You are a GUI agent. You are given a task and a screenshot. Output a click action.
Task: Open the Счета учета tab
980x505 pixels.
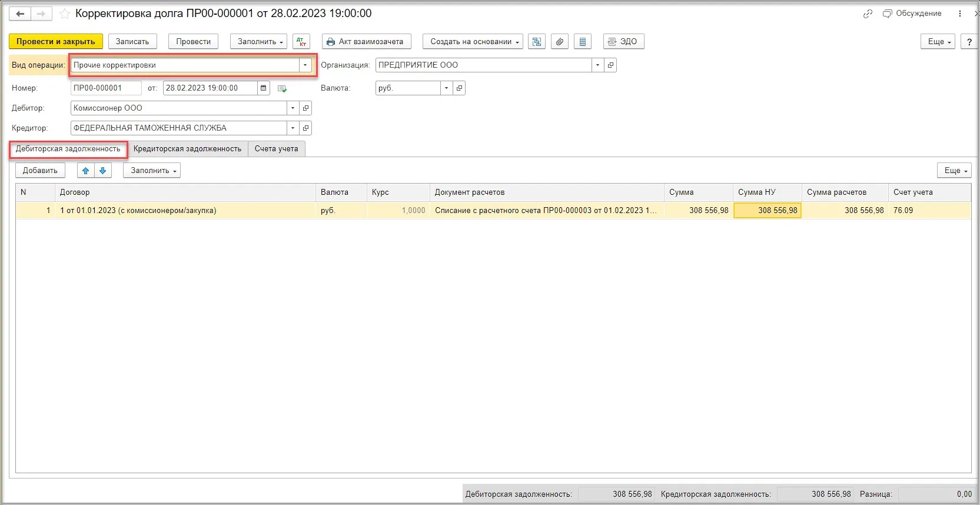click(276, 149)
